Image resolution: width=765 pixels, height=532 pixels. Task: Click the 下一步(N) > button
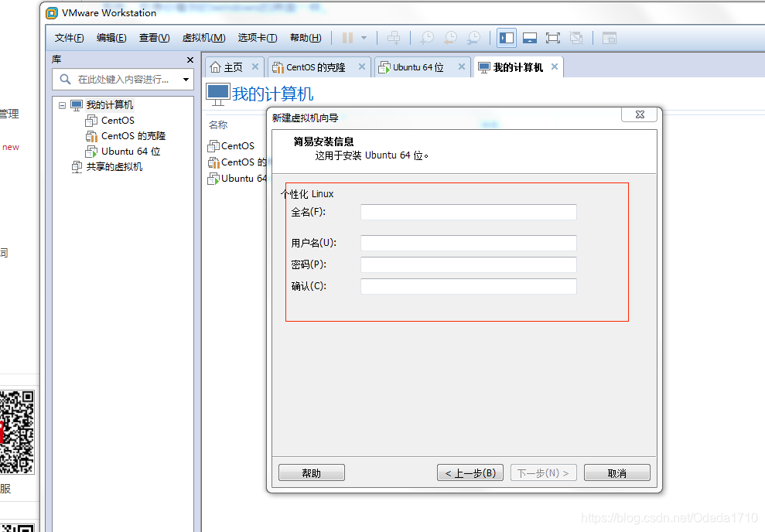tap(544, 472)
